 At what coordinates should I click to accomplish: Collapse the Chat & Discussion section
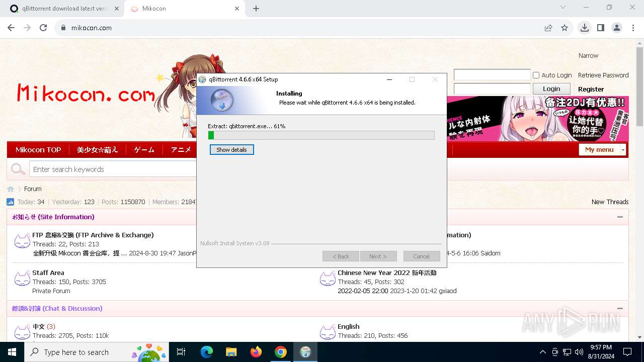point(620,309)
